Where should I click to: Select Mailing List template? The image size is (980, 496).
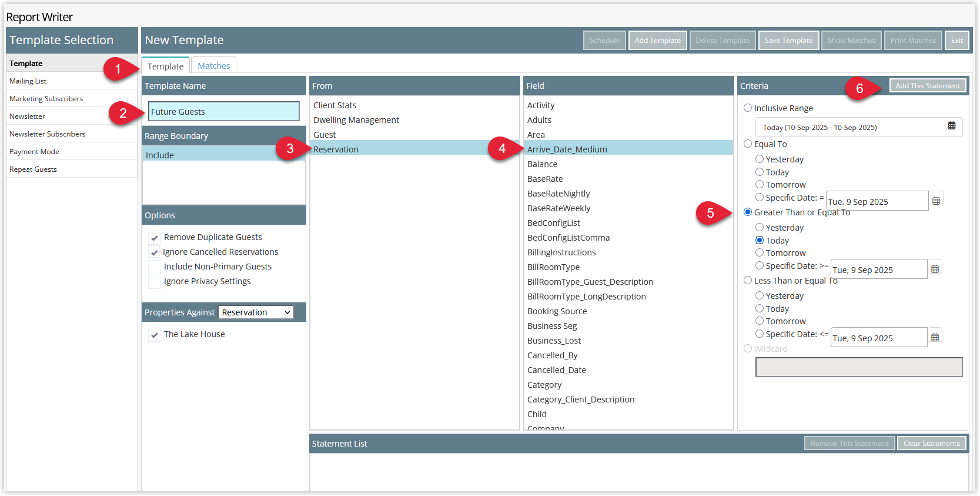click(x=72, y=81)
